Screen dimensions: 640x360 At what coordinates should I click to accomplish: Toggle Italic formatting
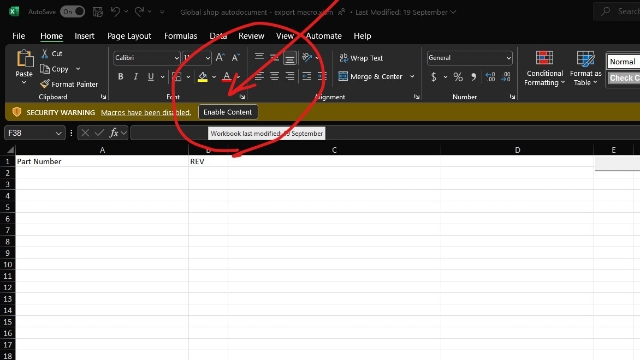(136, 76)
